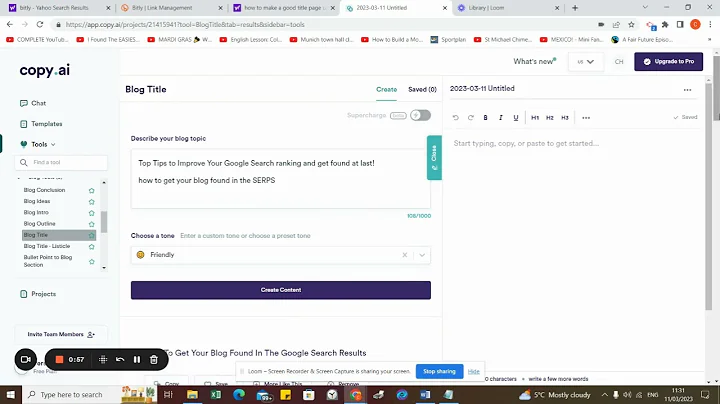
Task: Open Sportplan bookmark
Action: coord(448,39)
